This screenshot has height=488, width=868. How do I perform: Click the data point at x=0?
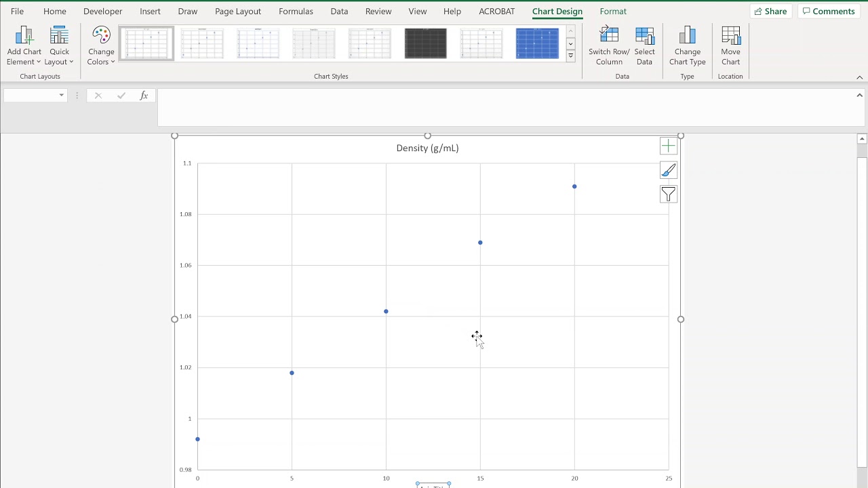coord(197,439)
